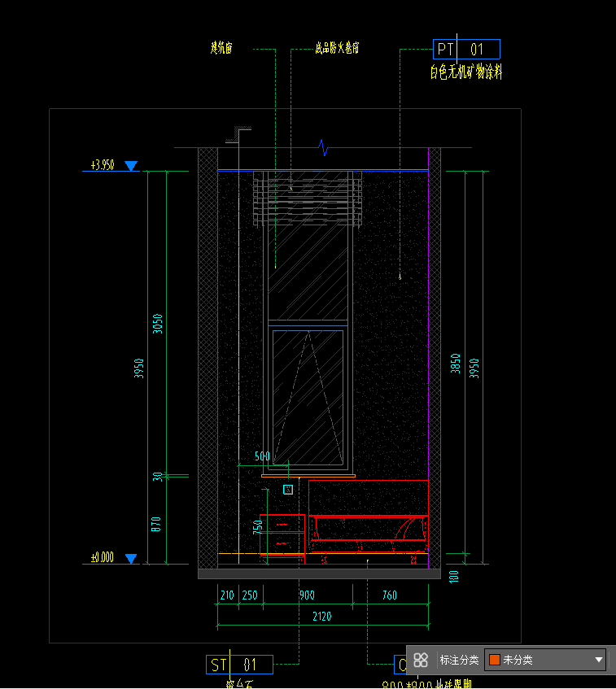Click the 白色无机矿物涂料 annotation text
This screenshot has width=616, height=689.
(x=466, y=72)
